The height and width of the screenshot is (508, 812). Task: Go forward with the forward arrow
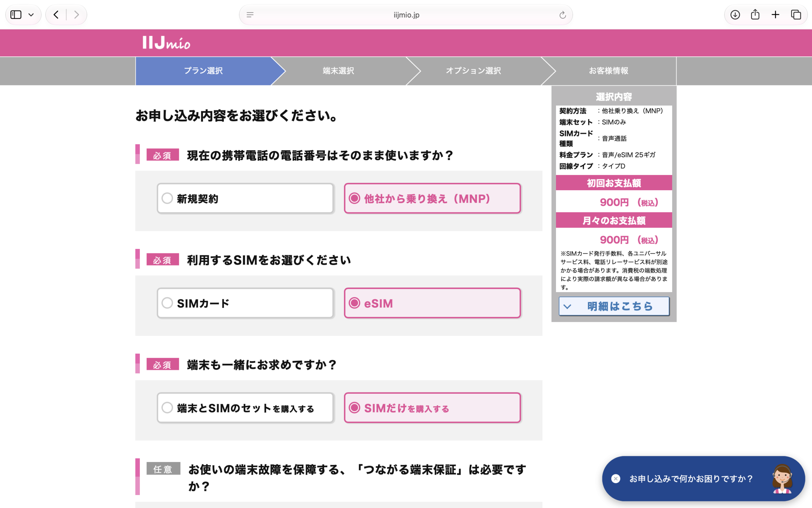[x=76, y=15]
